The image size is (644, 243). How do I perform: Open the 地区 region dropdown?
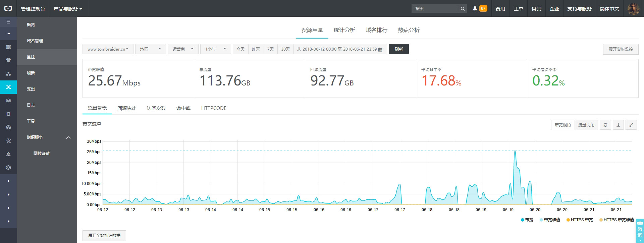coord(151,49)
